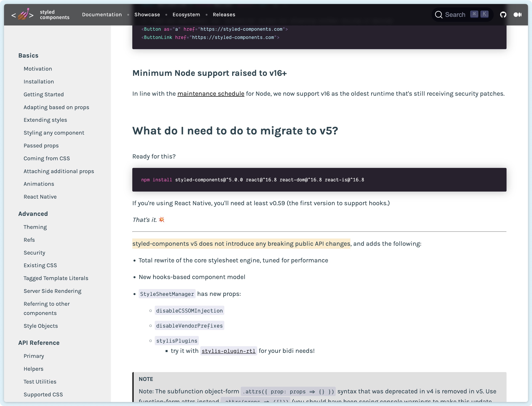Open the stylis-plugin-rtl link
532x406 pixels.
tap(229, 351)
